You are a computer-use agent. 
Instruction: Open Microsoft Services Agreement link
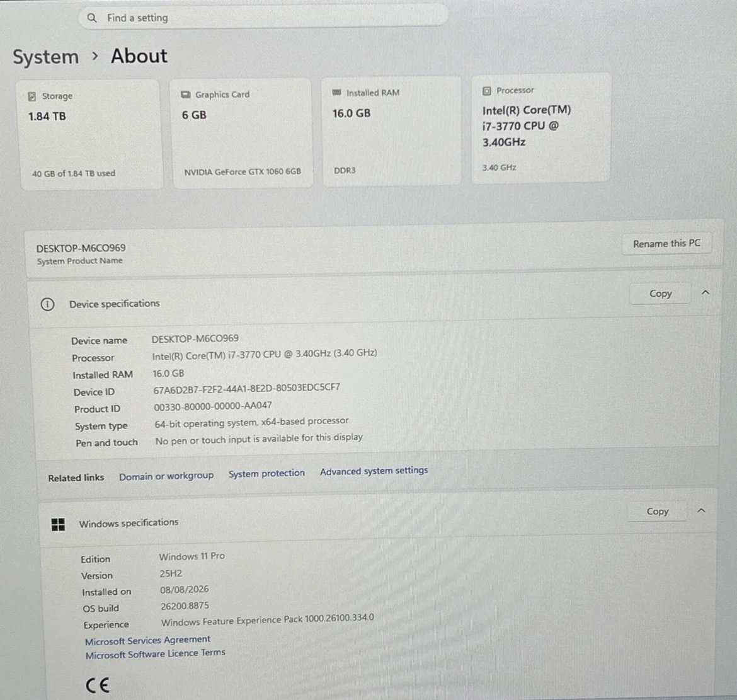[x=147, y=640]
